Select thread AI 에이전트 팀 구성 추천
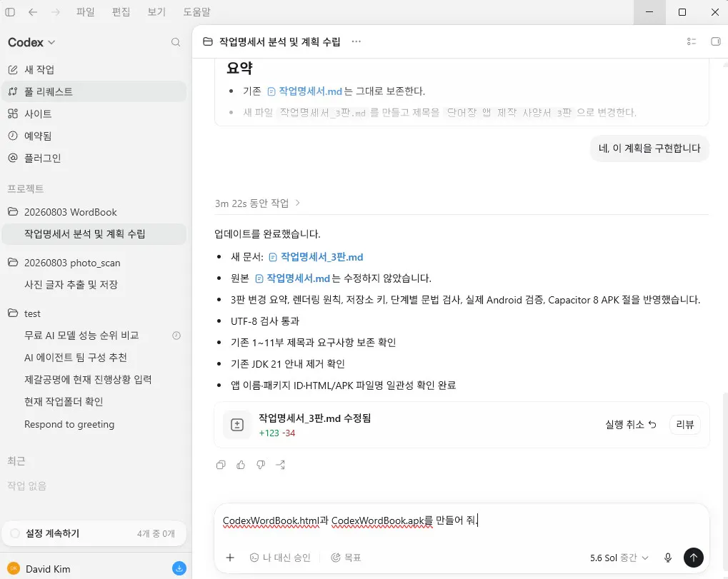This screenshot has width=728, height=579. coord(94,358)
